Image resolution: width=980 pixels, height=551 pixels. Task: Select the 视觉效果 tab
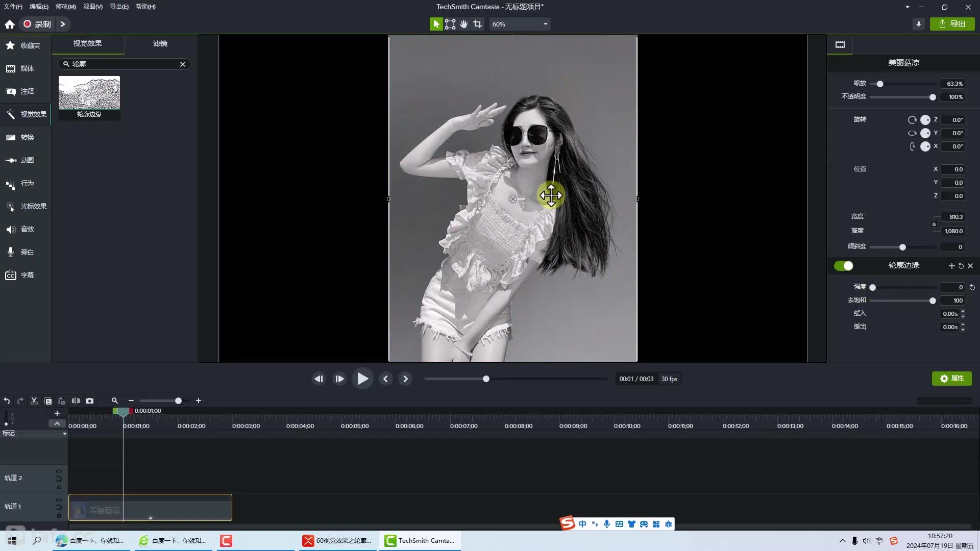point(87,44)
